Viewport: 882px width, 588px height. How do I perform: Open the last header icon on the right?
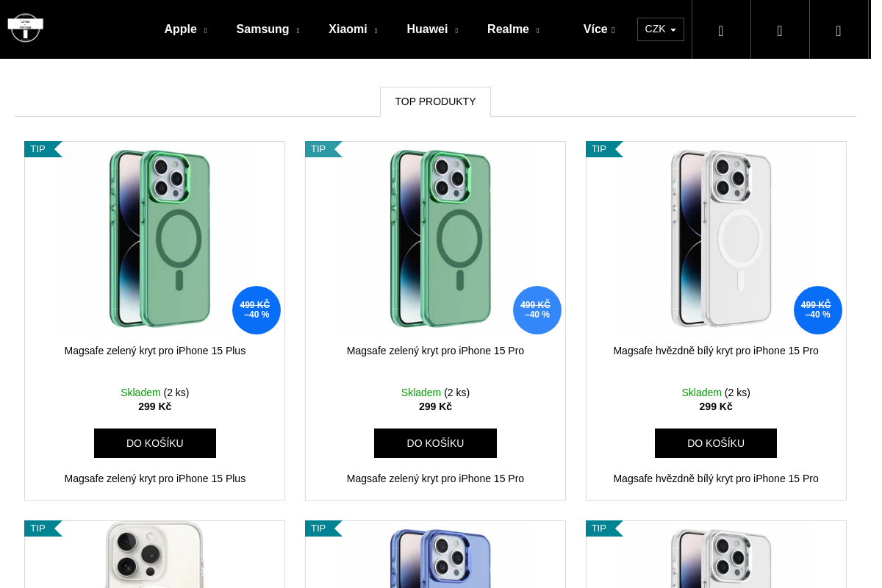pos(839,29)
